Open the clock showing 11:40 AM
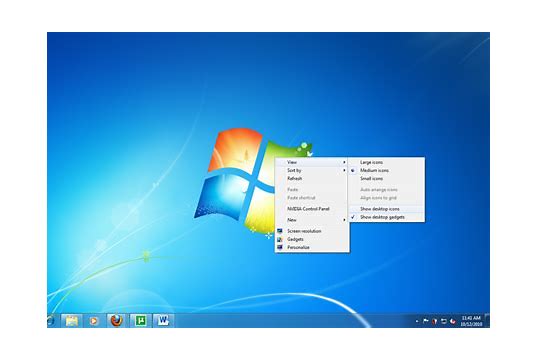This screenshot has width=538, height=360. pyautogui.click(x=471, y=321)
